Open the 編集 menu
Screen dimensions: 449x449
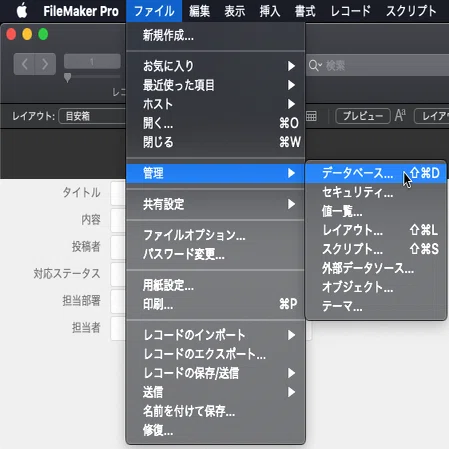(x=199, y=11)
